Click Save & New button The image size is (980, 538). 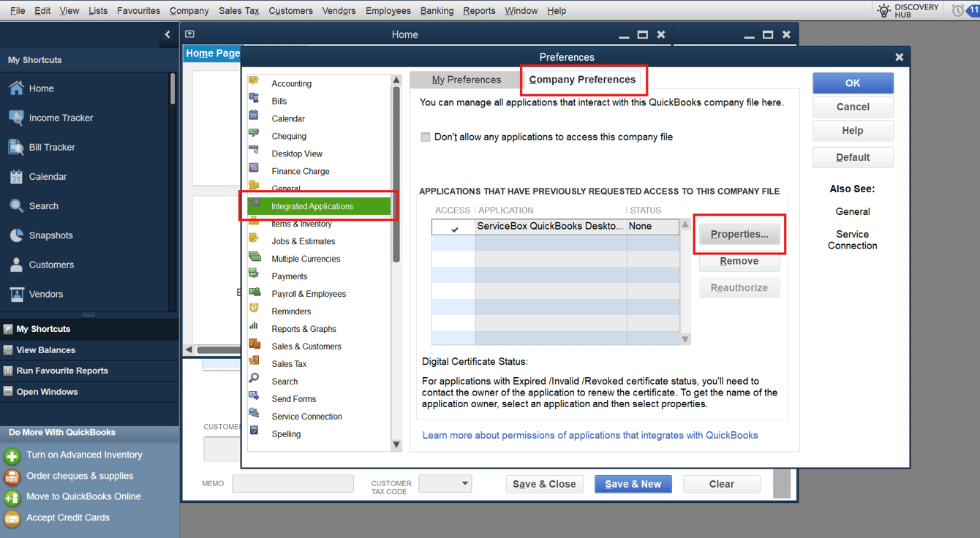(x=633, y=484)
